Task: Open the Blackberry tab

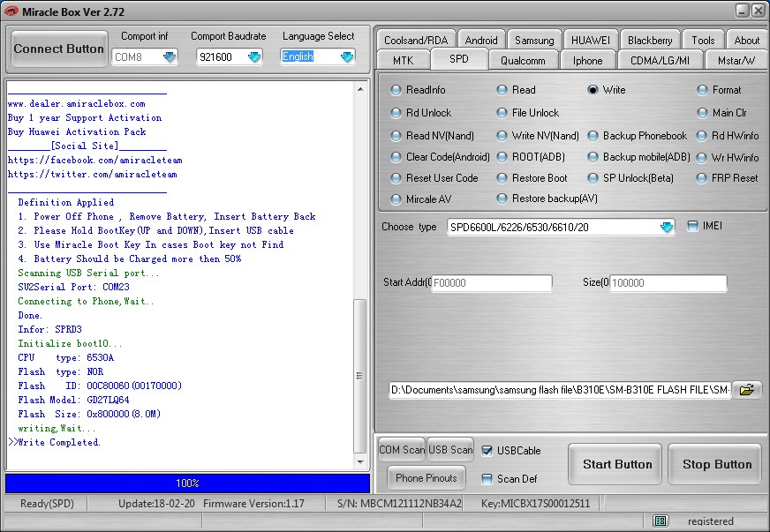Action: (650, 41)
